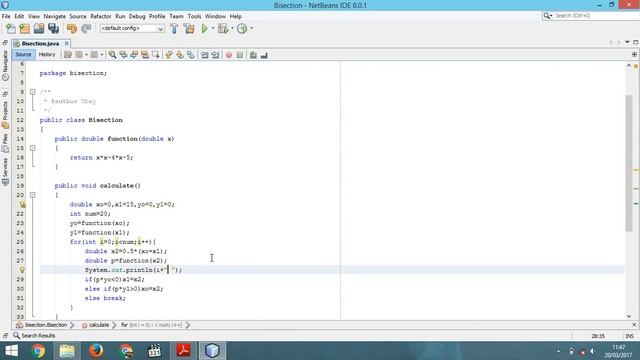The width and height of the screenshot is (640, 360).
Task: Toggle Bookmark icon in editor toolbar
Action: click(x=191, y=55)
